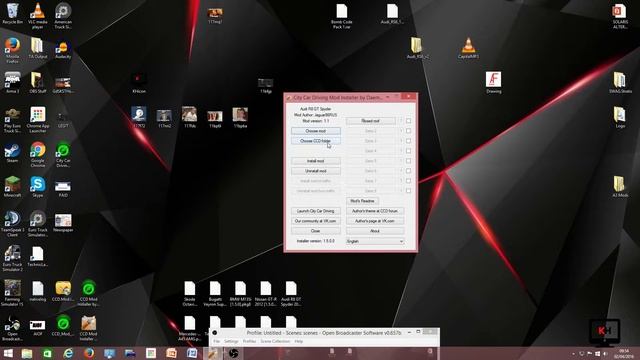
Task: Click the Close button beside About
Action: [x=316, y=231]
